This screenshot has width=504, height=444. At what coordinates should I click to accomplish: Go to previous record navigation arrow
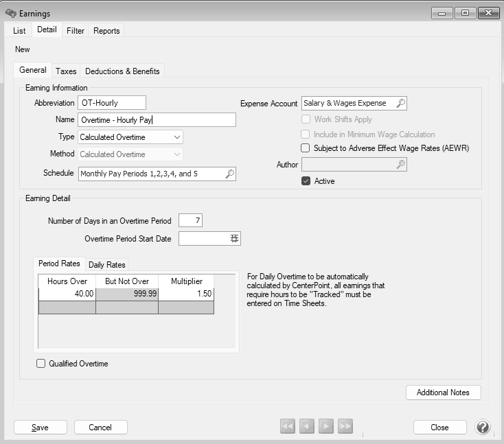click(x=306, y=427)
